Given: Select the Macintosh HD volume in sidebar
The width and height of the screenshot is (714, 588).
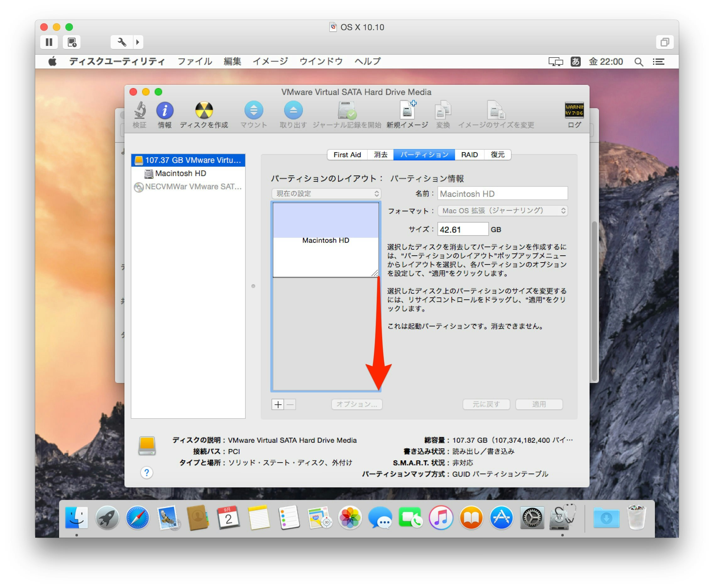Looking at the screenshot, I should click(x=180, y=174).
